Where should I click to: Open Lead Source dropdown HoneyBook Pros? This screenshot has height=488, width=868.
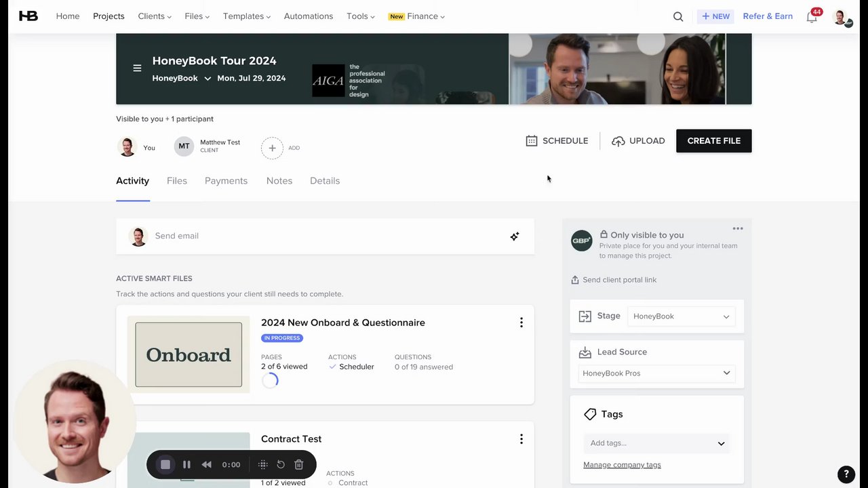656,373
